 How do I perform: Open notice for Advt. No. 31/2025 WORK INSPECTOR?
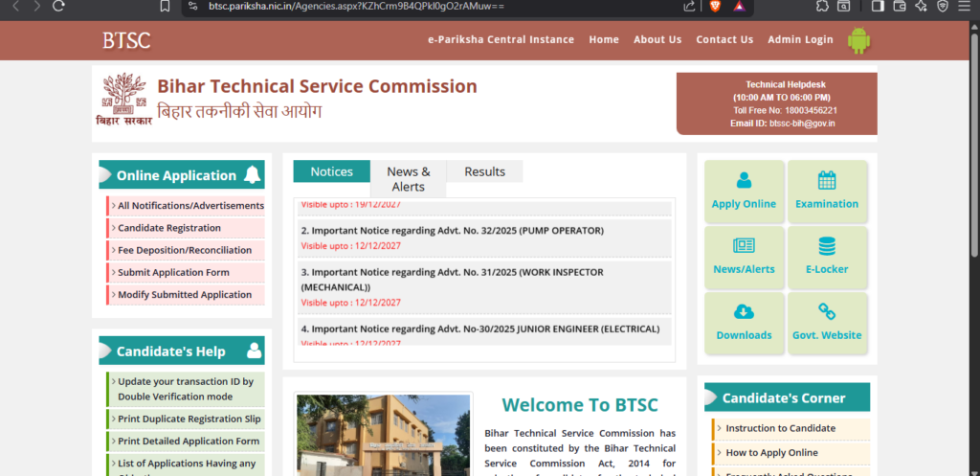453,280
